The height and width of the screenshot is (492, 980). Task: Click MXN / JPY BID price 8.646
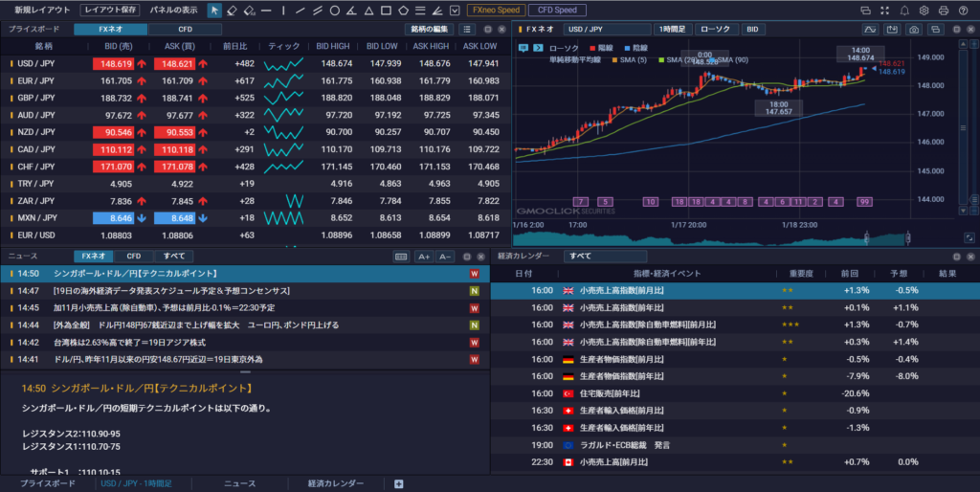(x=113, y=218)
